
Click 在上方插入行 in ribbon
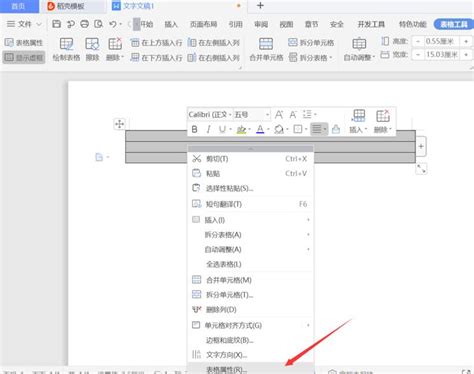coord(157,43)
